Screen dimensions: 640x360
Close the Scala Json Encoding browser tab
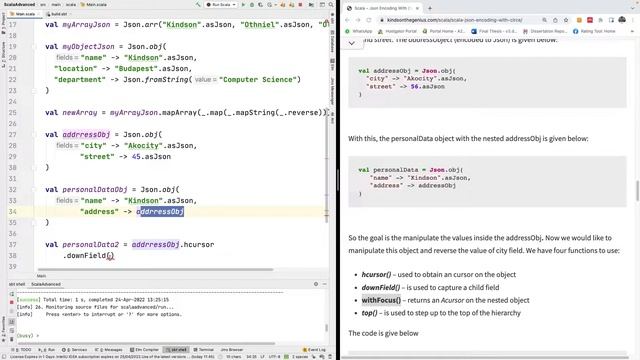[x=417, y=8]
